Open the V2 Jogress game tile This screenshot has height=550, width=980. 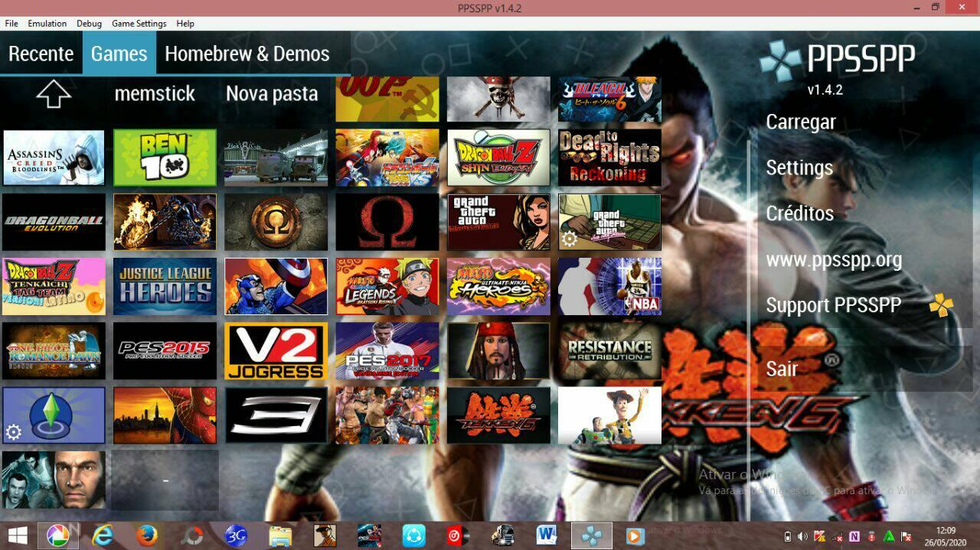pyautogui.click(x=276, y=351)
